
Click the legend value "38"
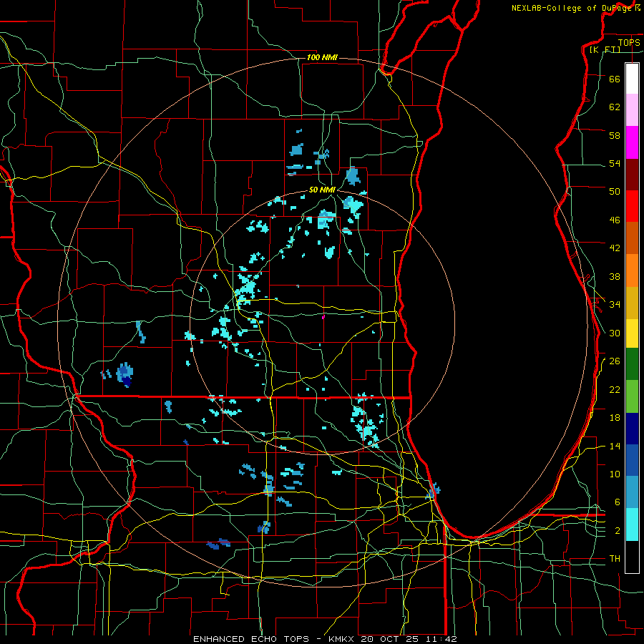coord(615,276)
